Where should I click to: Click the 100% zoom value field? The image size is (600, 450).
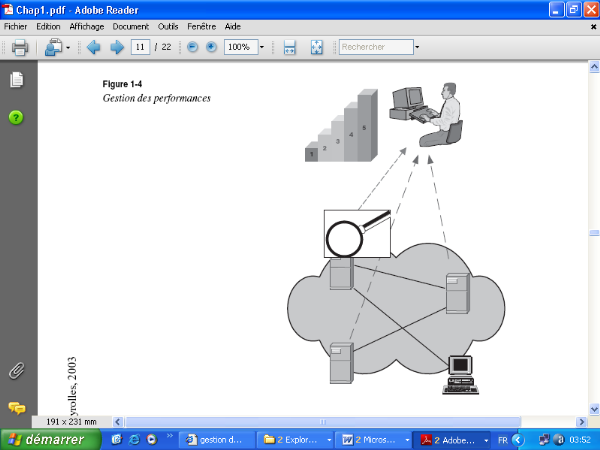[241, 47]
